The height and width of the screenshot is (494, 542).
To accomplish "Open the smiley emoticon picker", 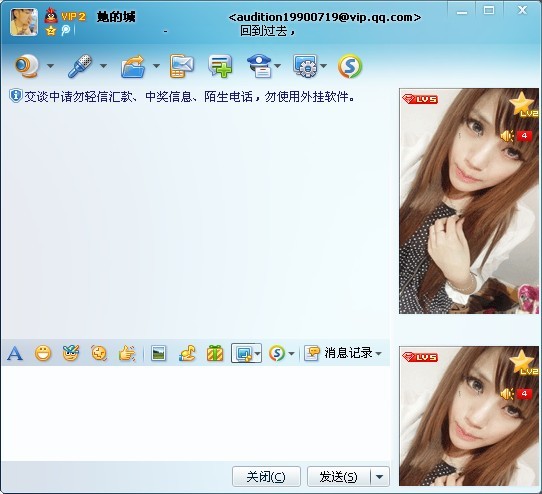I will pyautogui.click(x=43, y=353).
